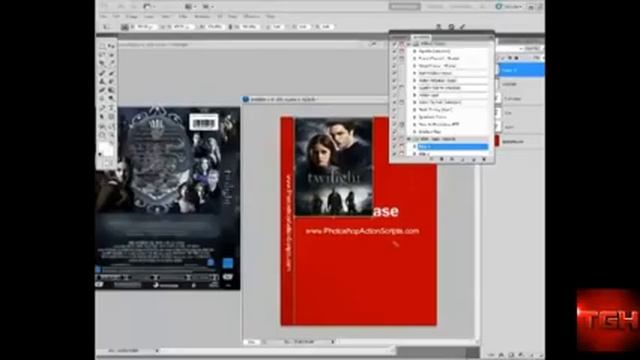The height and width of the screenshot is (360, 640).
Task: Select the Type tool
Action: pyautogui.click(x=111, y=108)
